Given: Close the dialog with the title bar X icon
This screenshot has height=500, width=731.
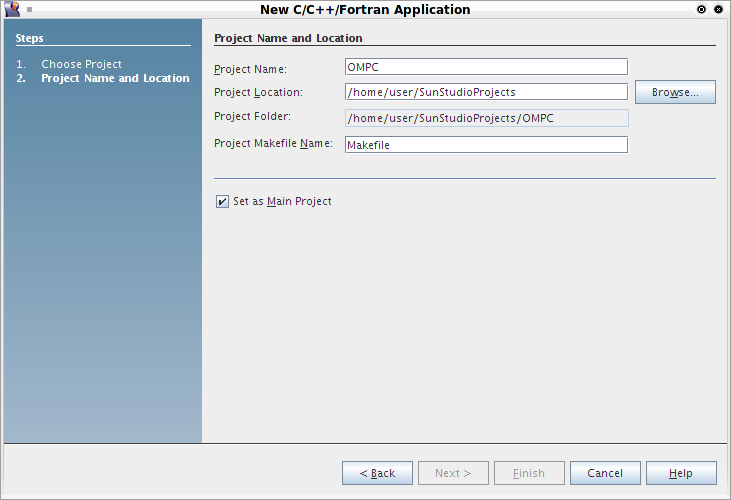Looking at the screenshot, I should [718, 9].
